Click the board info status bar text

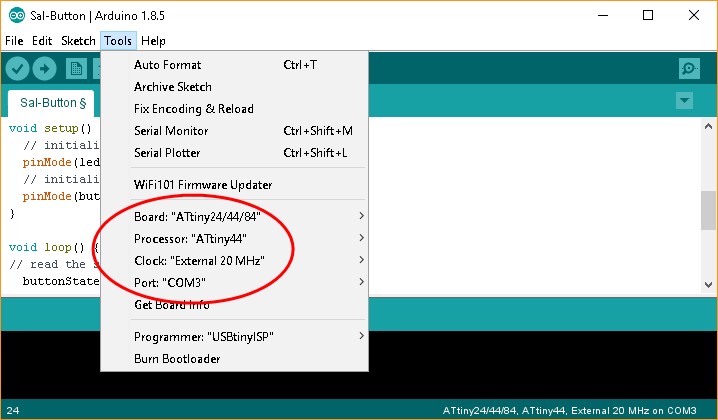click(x=569, y=410)
